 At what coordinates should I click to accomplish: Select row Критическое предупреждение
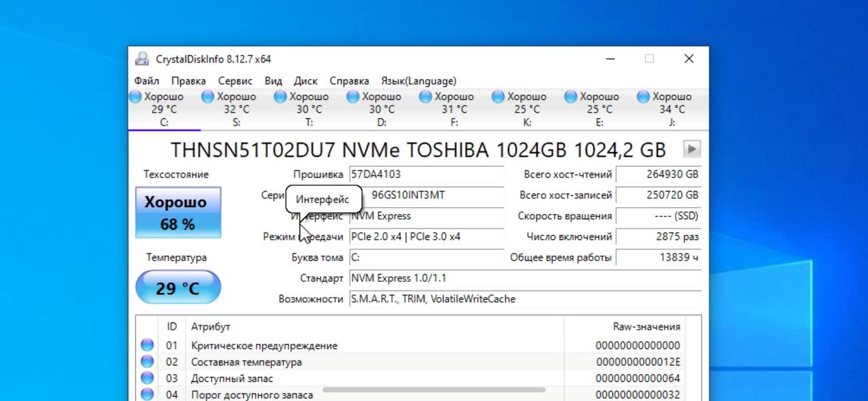tap(410, 345)
